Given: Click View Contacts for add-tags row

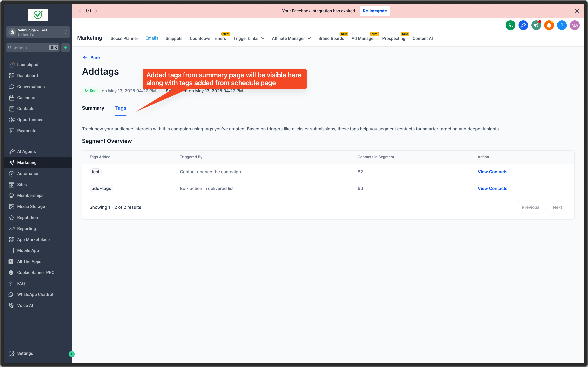Looking at the screenshot, I should tap(492, 188).
